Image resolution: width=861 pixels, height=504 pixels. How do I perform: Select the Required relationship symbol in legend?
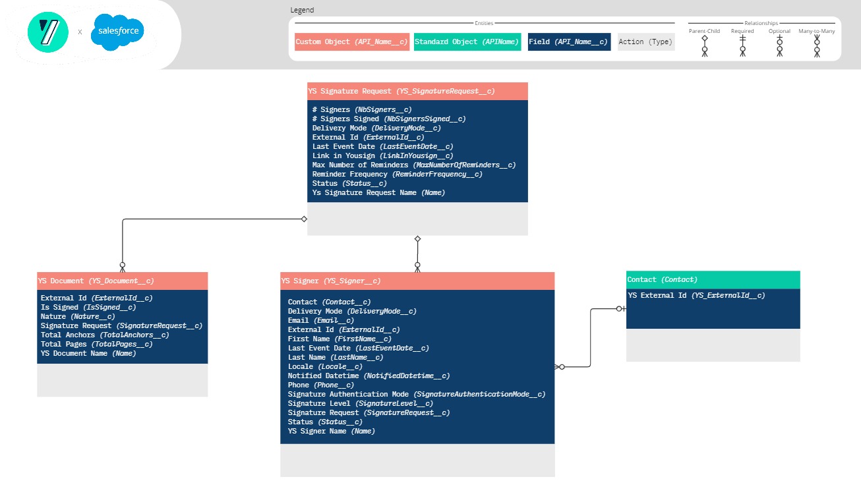click(x=742, y=46)
